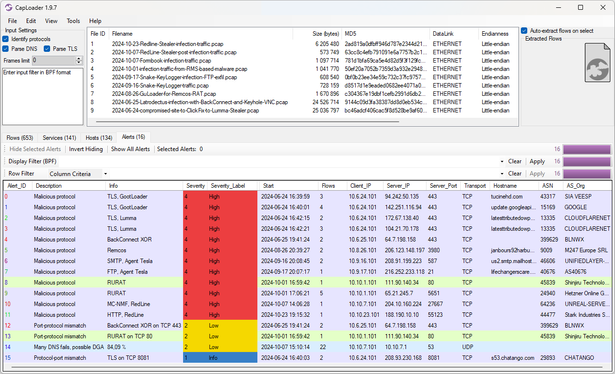
Task: Open the Display Filter history dropdown arrow
Action: (x=502, y=162)
